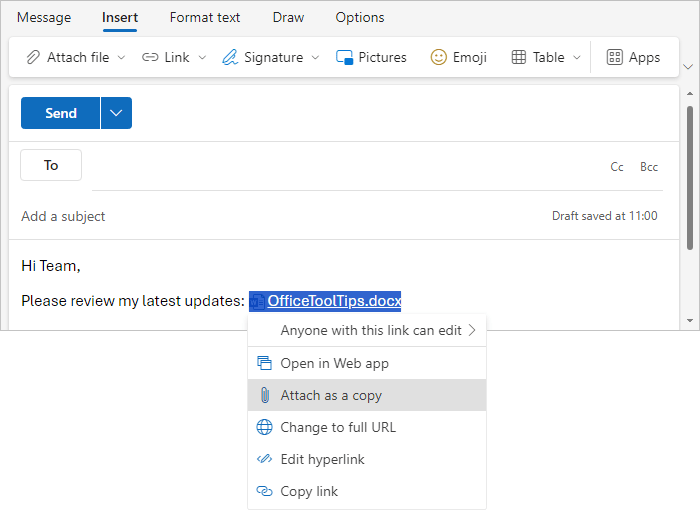Go to the Draw tab
The width and height of the screenshot is (700, 510).
(288, 17)
